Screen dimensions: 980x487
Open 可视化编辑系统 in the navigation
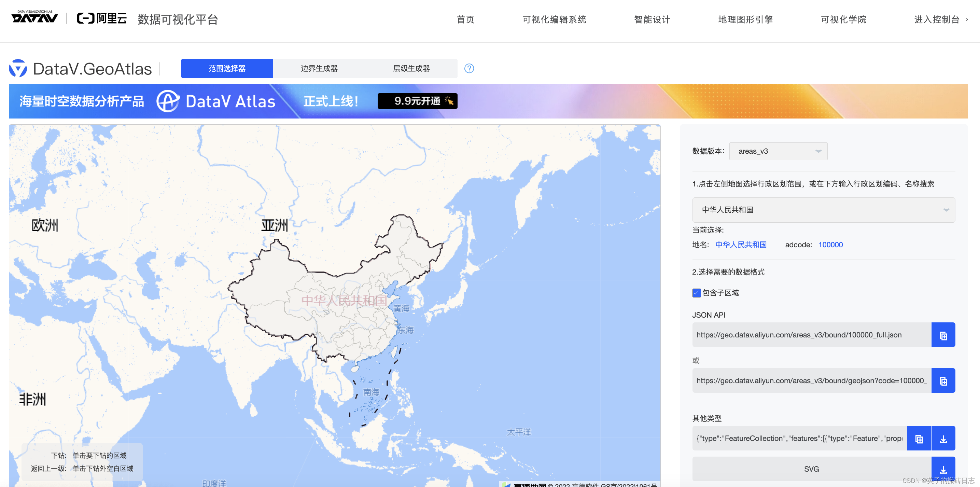[x=554, y=19]
